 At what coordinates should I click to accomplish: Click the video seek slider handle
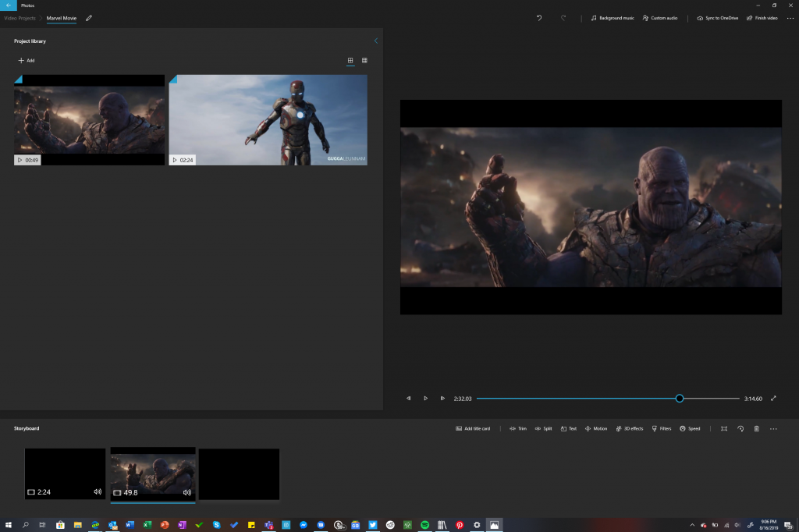pos(680,399)
